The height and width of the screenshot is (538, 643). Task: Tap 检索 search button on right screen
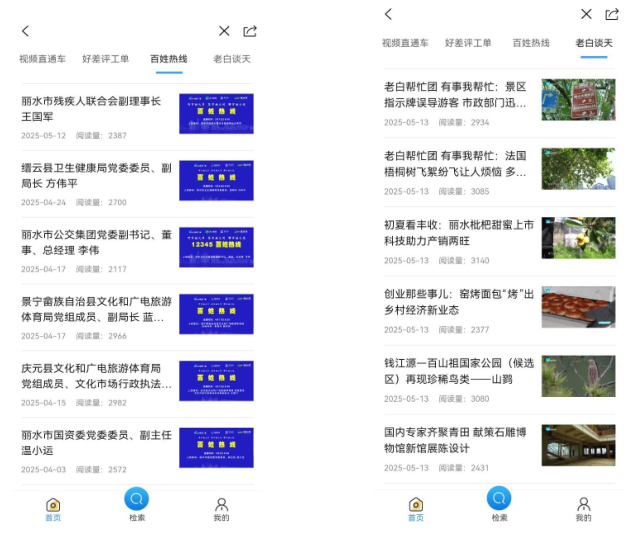(499, 504)
